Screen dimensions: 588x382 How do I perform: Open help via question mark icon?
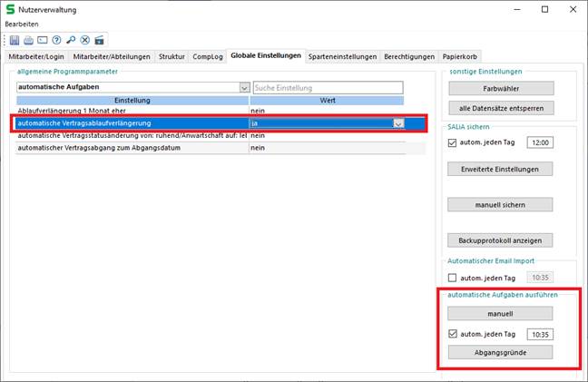[56, 40]
